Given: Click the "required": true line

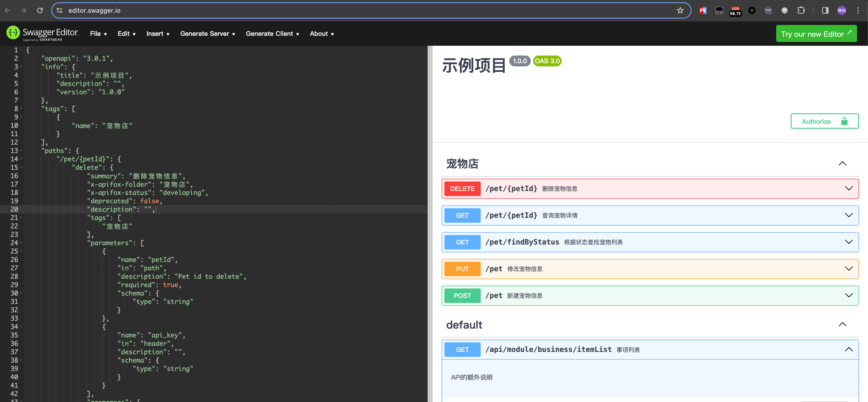Looking at the screenshot, I should [x=149, y=285].
